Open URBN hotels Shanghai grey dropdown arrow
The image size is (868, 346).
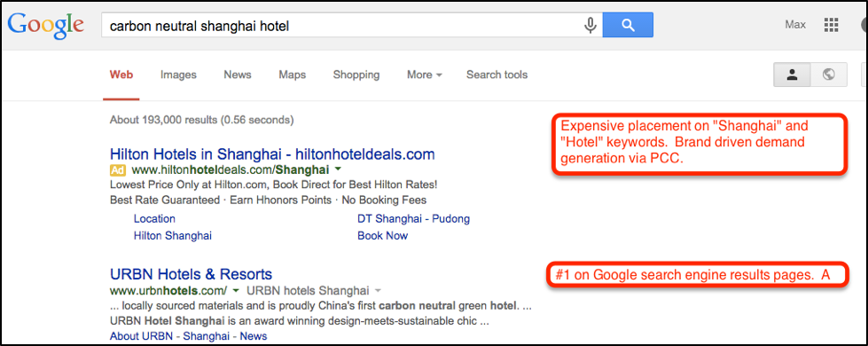pyautogui.click(x=378, y=290)
